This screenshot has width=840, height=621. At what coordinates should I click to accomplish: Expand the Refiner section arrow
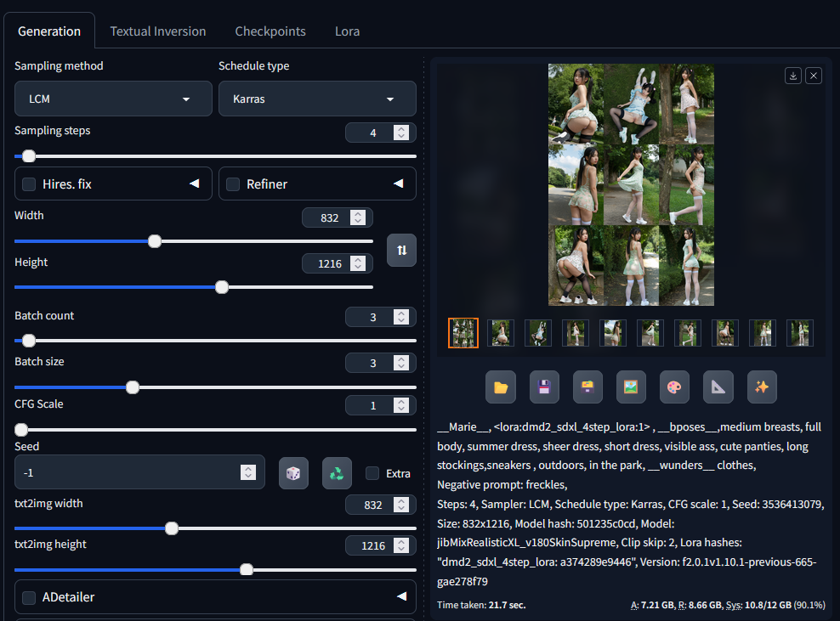pos(399,183)
